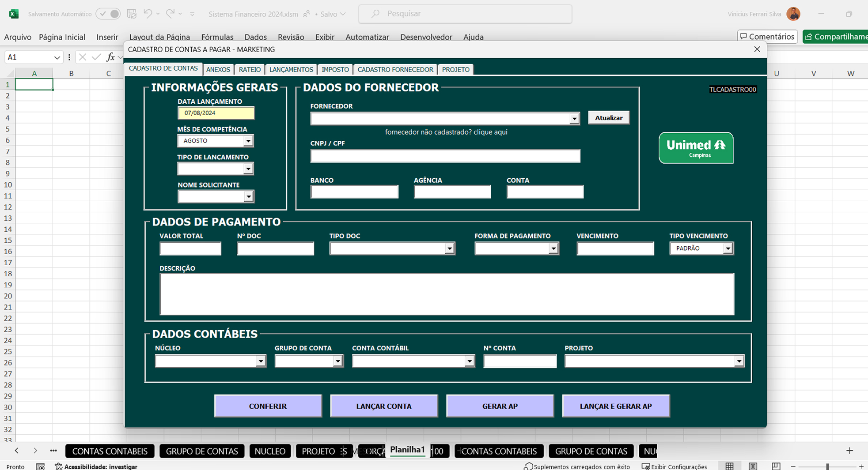Viewport: 868px width, 470px height.
Task: Click the Atualizar button
Action: pyautogui.click(x=609, y=118)
